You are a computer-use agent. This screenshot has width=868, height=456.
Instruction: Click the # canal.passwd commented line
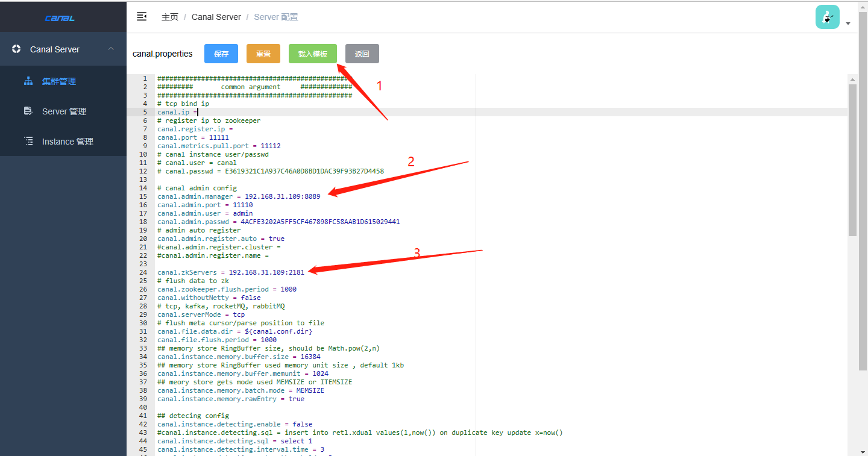[271, 171]
